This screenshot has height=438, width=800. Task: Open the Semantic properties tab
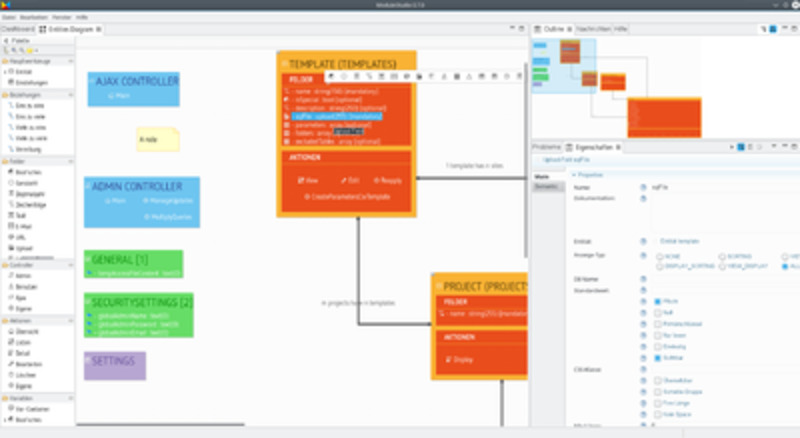point(546,187)
